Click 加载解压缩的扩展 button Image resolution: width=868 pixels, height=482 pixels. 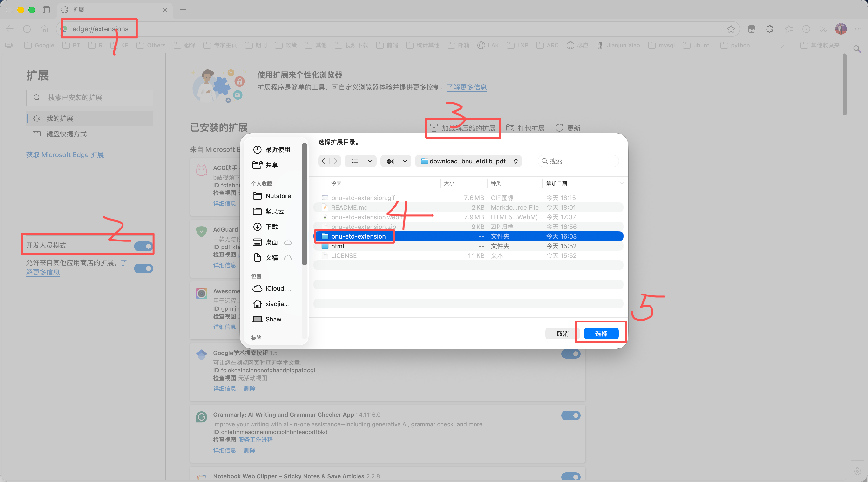[x=463, y=128]
